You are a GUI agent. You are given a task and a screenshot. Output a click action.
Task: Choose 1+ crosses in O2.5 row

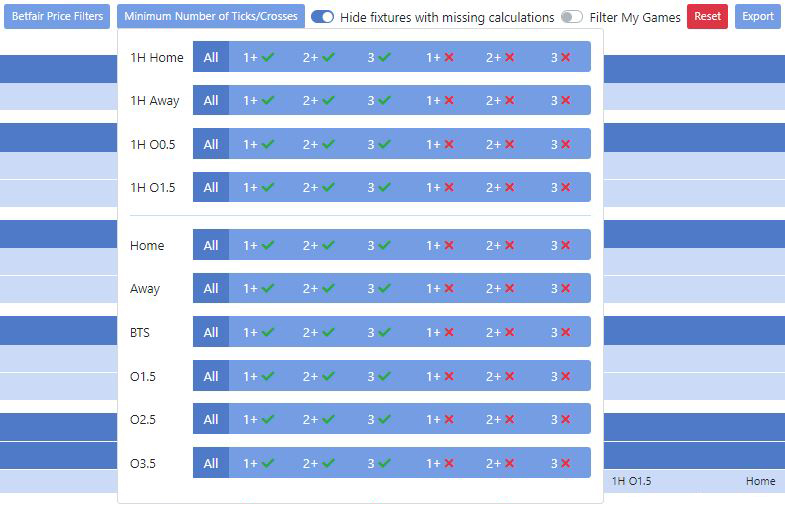point(440,419)
